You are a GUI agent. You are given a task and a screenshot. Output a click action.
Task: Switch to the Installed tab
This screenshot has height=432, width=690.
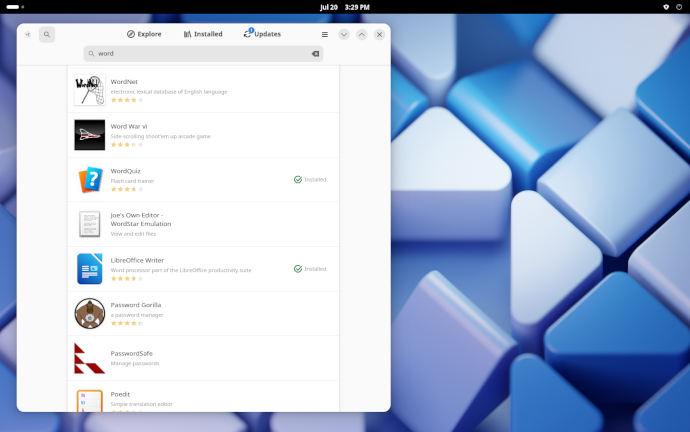[x=203, y=34]
